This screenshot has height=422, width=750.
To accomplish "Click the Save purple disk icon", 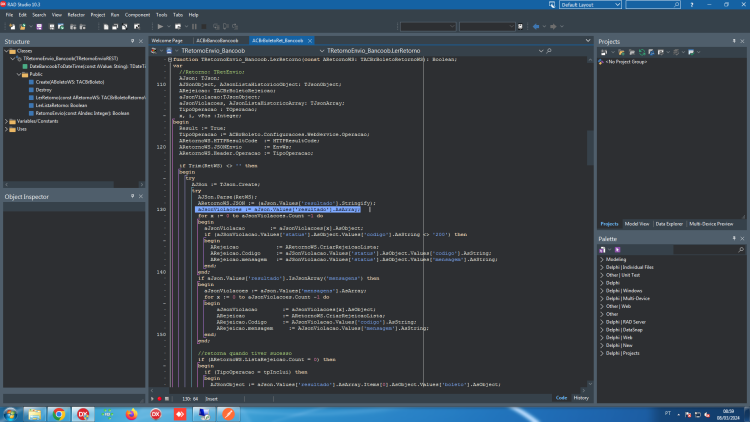I will [39, 27].
